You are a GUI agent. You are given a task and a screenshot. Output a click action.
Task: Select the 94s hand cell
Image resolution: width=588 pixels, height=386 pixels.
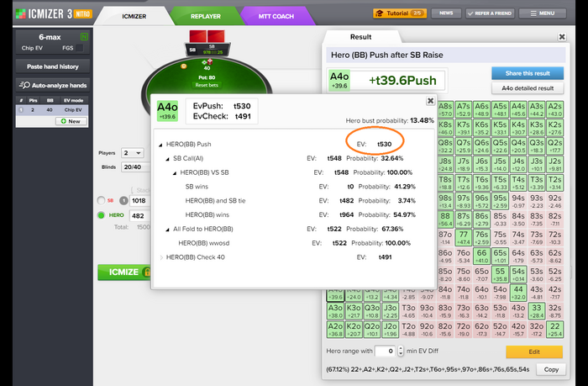(518, 201)
